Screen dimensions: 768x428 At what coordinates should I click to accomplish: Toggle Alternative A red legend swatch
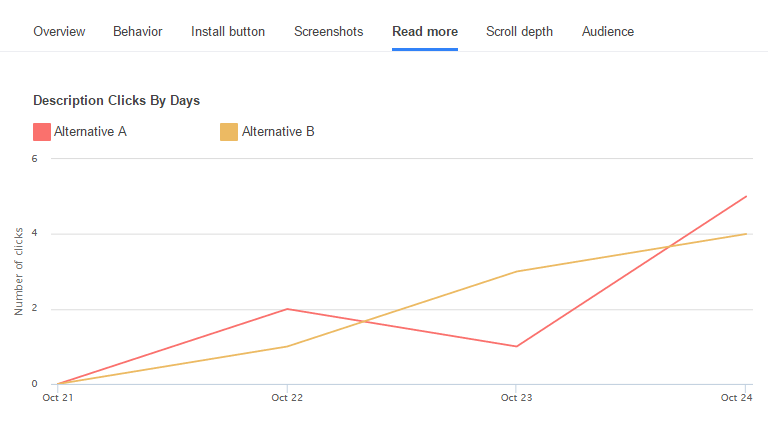click(42, 132)
